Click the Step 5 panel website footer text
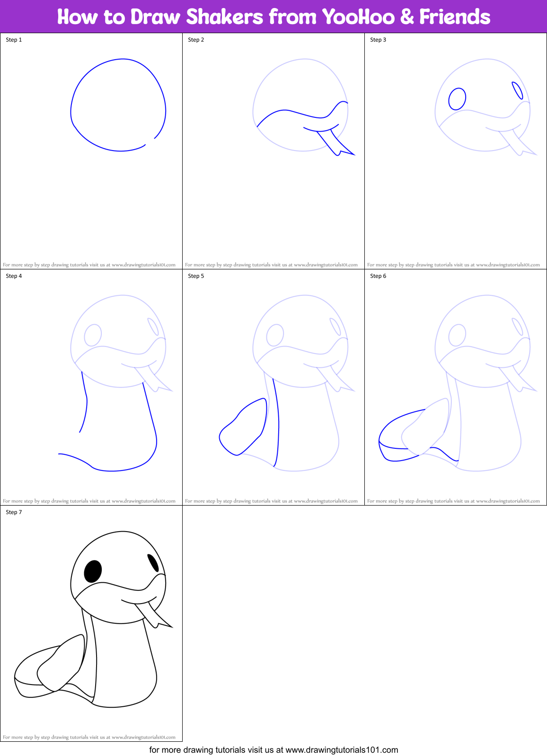The height and width of the screenshot is (756, 547). tap(271, 501)
